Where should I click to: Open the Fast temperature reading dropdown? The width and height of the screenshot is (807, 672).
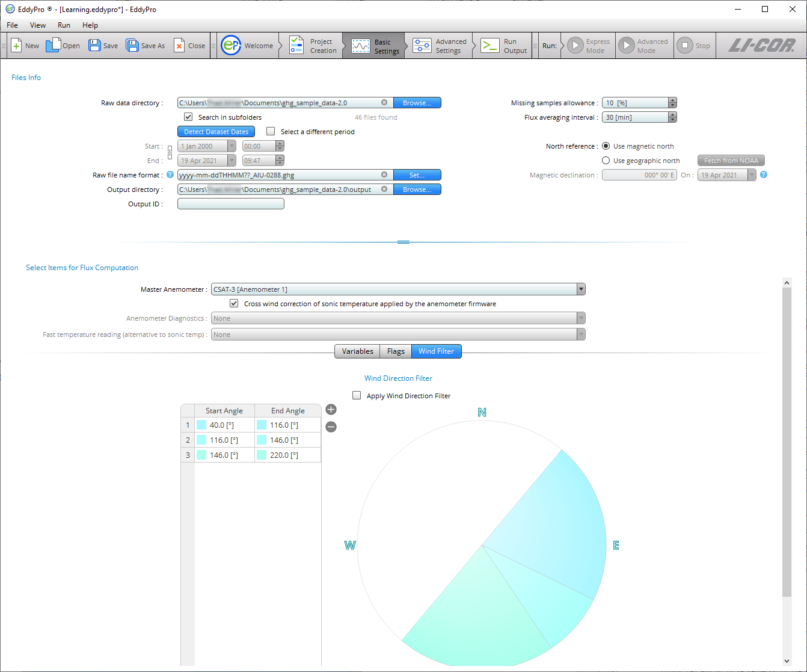click(x=581, y=334)
